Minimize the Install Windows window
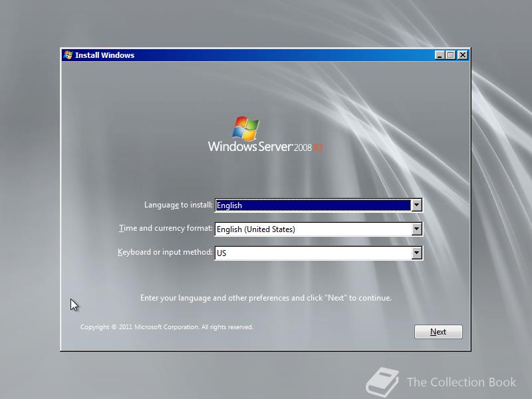This screenshot has width=532, height=399. [440, 55]
